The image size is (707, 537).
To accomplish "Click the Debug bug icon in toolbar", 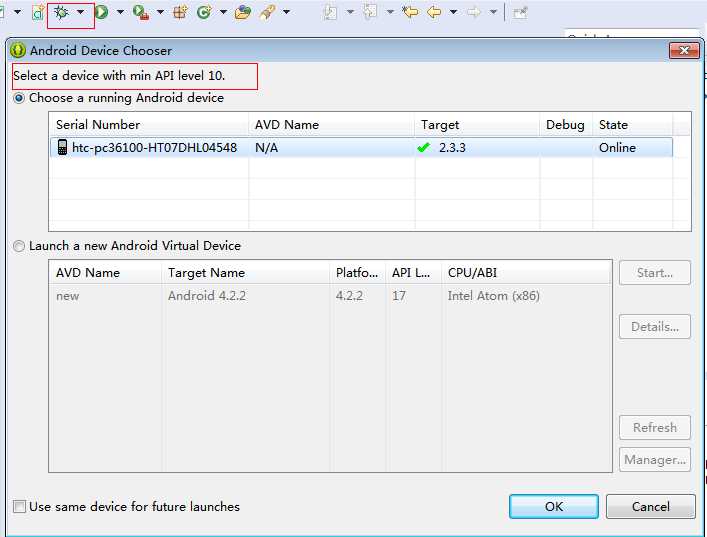I will click(x=61, y=12).
